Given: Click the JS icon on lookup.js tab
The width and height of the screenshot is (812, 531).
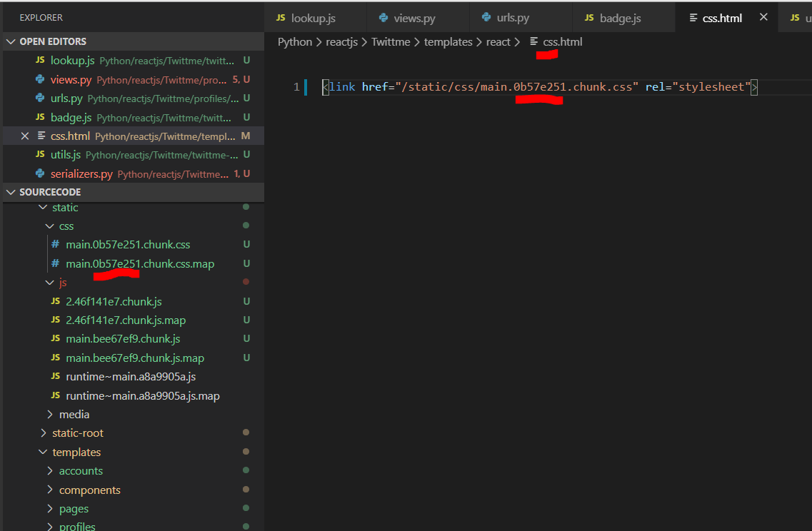Looking at the screenshot, I should [281, 18].
